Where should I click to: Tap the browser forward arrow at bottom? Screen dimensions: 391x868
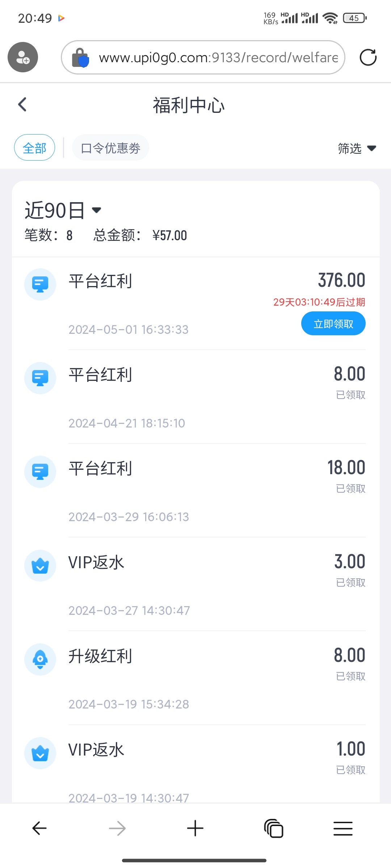pos(117,828)
